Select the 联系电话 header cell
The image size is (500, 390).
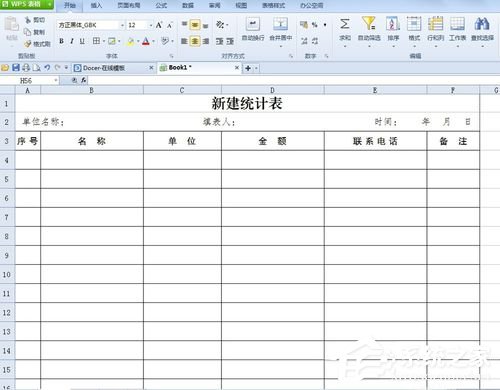(x=375, y=141)
